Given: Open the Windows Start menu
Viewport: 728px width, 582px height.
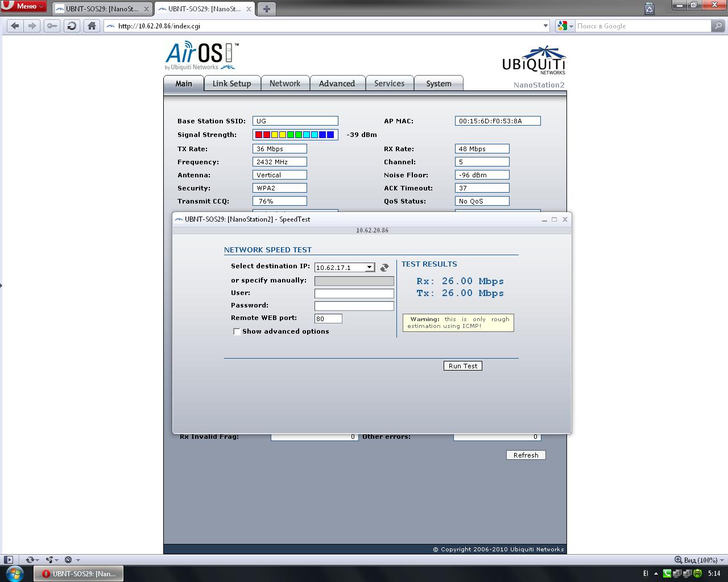Looking at the screenshot, I should (14, 573).
